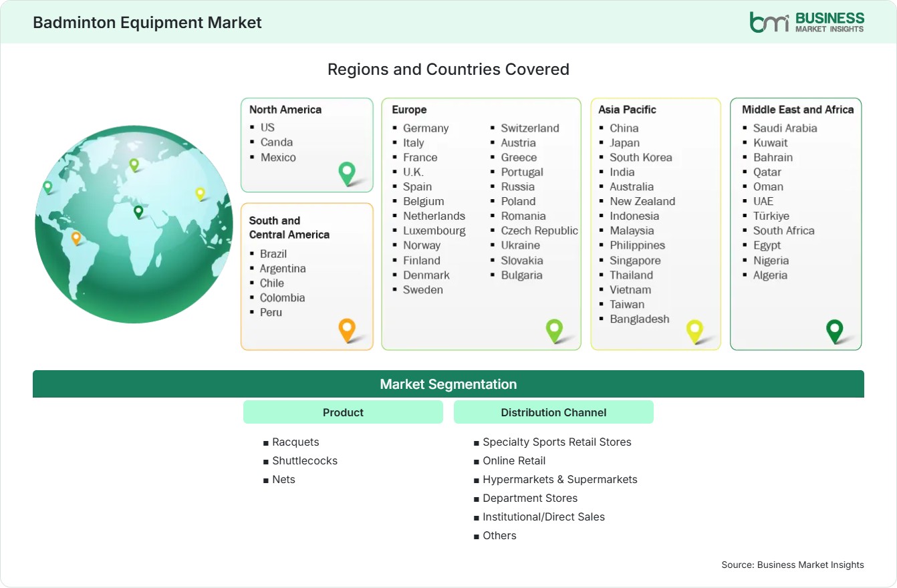
Task: Click the green pin in North America card
Action: (347, 174)
